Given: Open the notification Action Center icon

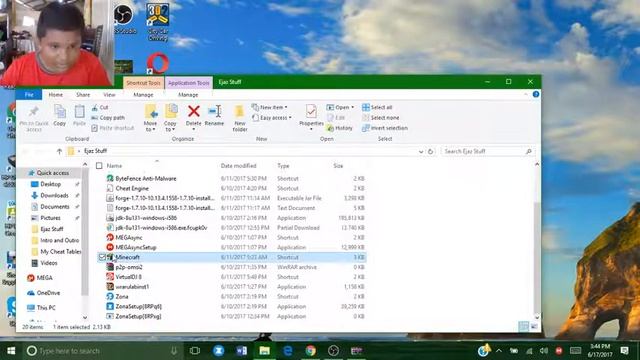Looking at the screenshot, I should 624,351.
